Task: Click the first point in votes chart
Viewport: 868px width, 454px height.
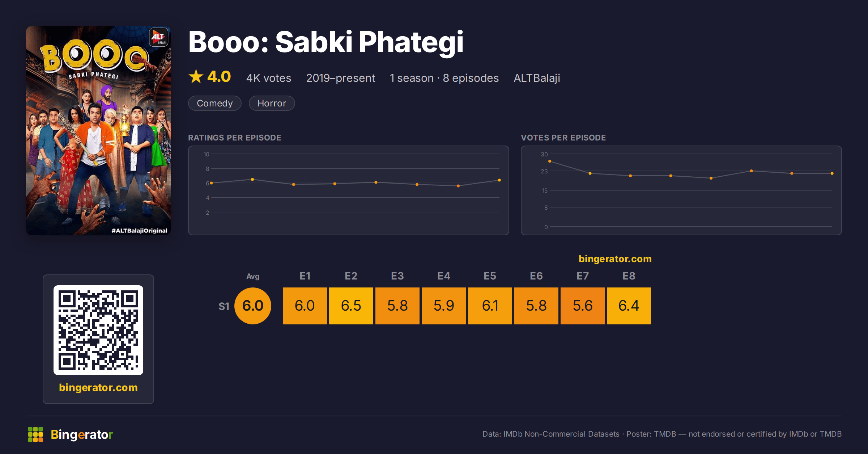Action: (550, 161)
